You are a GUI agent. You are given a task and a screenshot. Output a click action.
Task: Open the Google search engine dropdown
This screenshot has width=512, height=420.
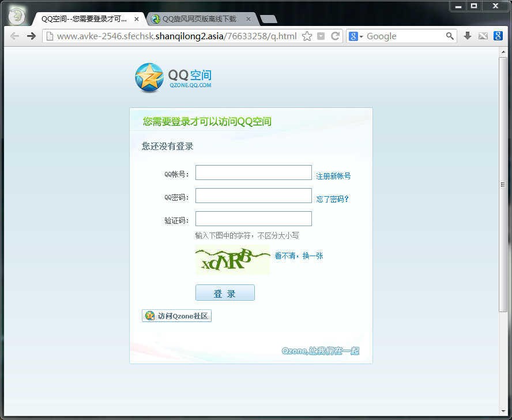pos(356,36)
